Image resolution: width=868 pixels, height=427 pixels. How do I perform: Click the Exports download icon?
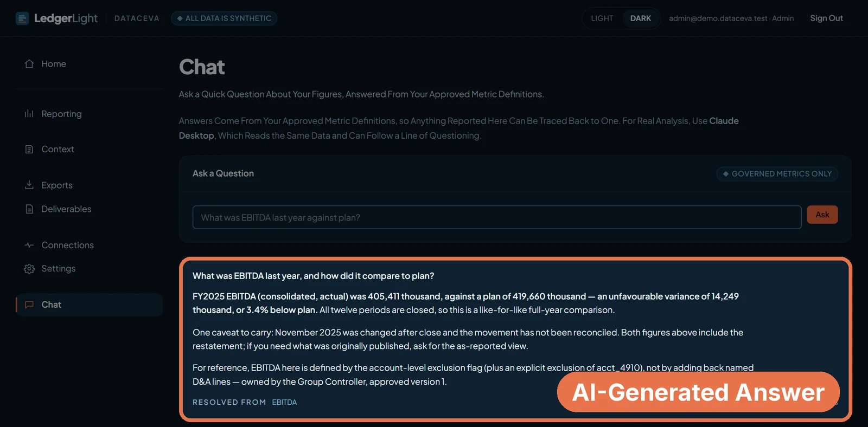coord(29,185)
